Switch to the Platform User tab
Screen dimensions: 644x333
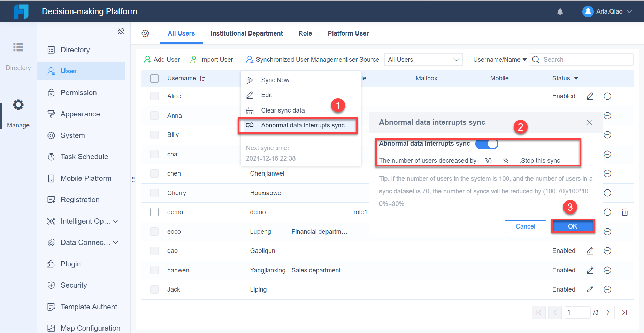348,33
